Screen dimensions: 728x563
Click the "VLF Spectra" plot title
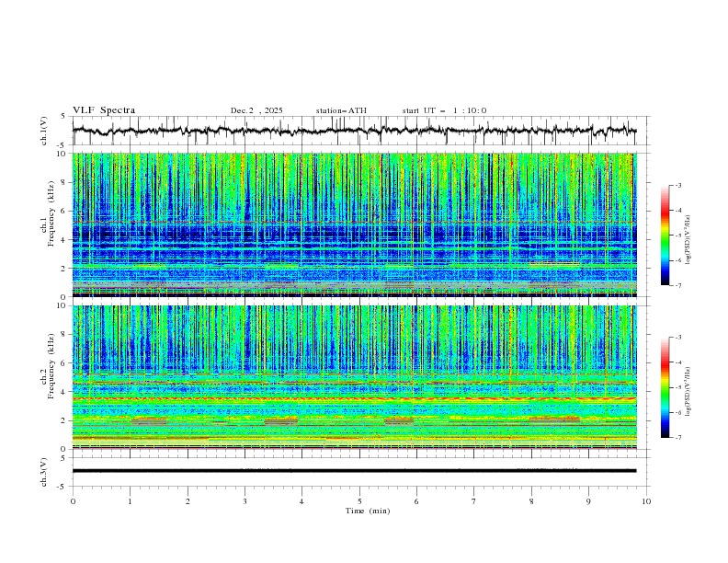coord(104,110)
